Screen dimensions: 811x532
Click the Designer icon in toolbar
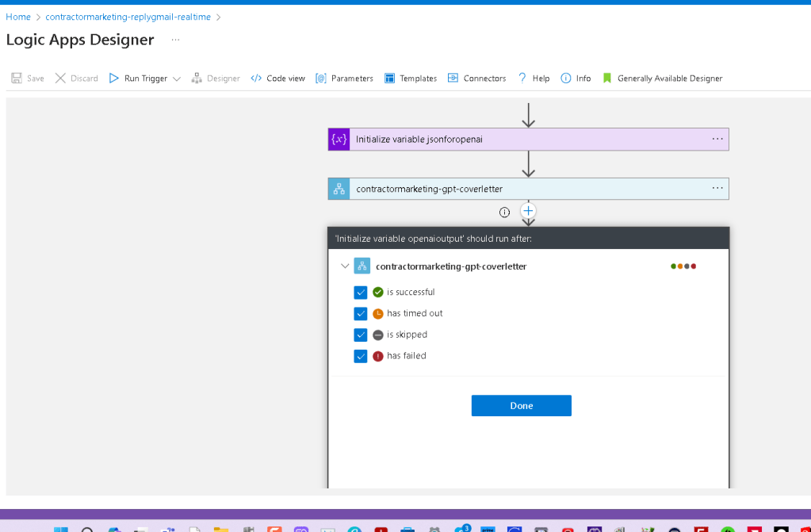pyautogui.click(x=197, y=78)
